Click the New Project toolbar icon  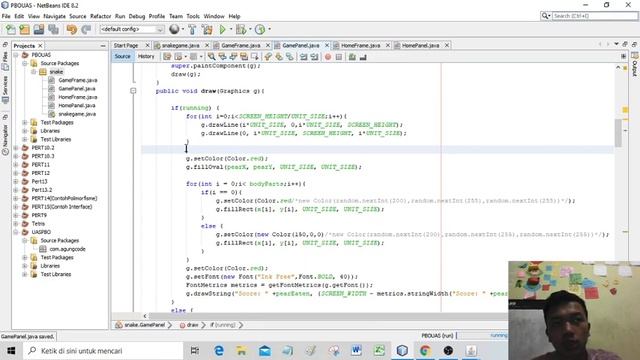tap(24, 29)
